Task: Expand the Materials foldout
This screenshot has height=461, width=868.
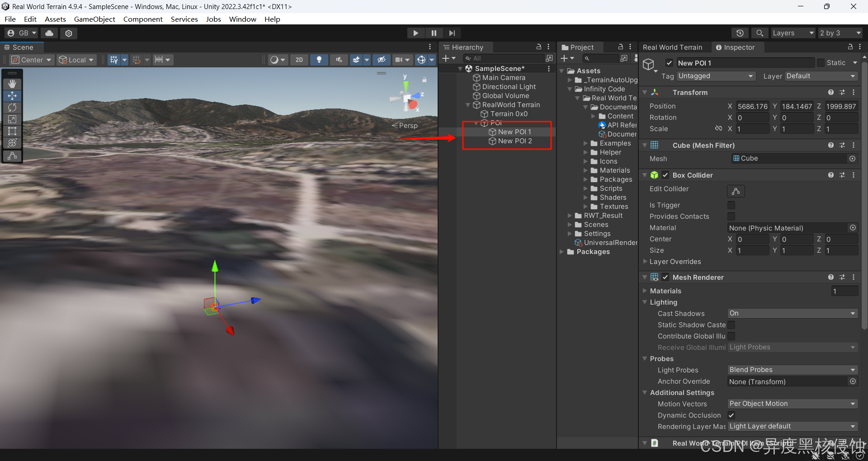Action: point(645,291)
